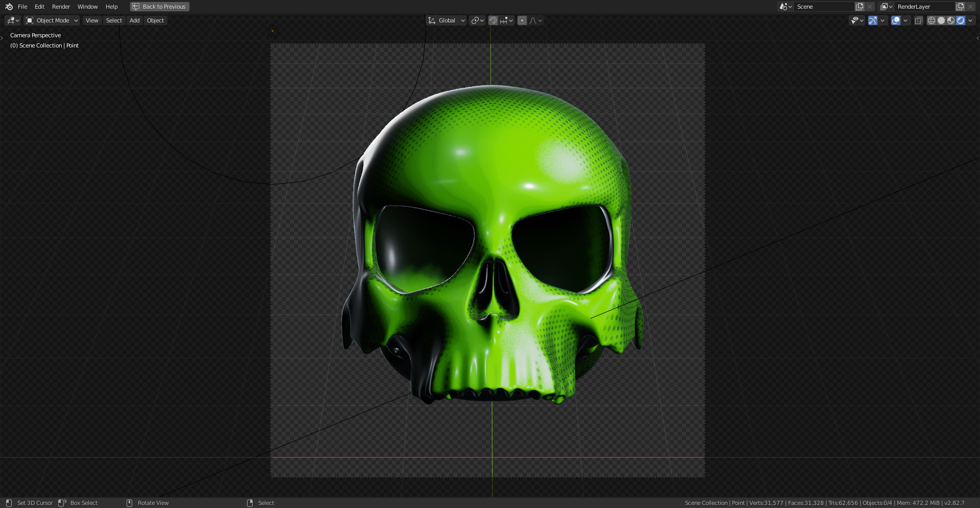Screen dimensions: 980x508
Task: Open the Render menu
Action: [x=61, y=7]
